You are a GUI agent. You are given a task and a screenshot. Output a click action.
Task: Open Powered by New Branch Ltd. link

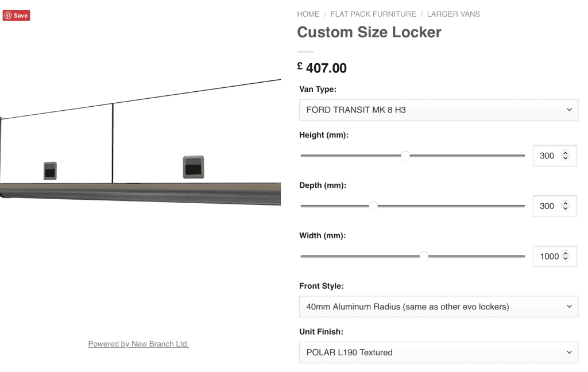138,344
